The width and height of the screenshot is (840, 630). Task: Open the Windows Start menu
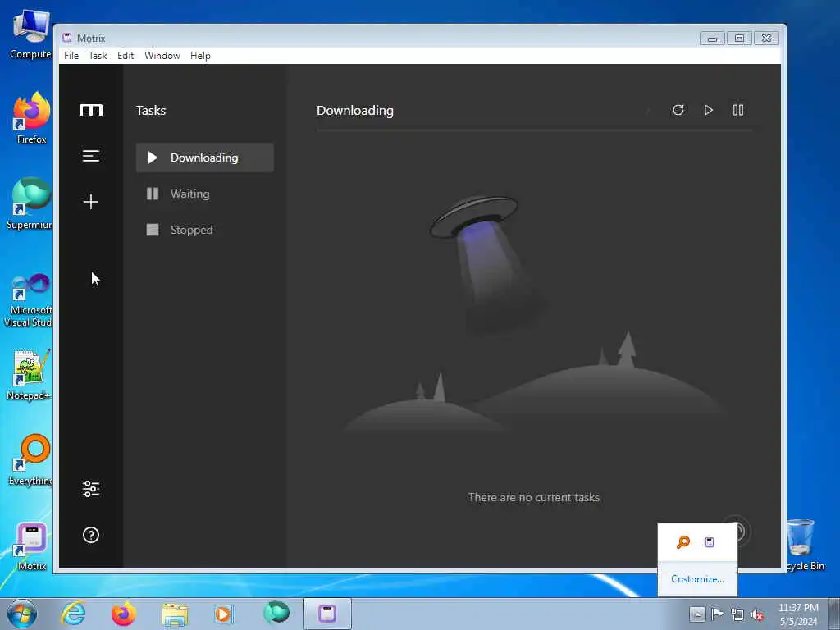pyautogui.click(x=22, y=614)
